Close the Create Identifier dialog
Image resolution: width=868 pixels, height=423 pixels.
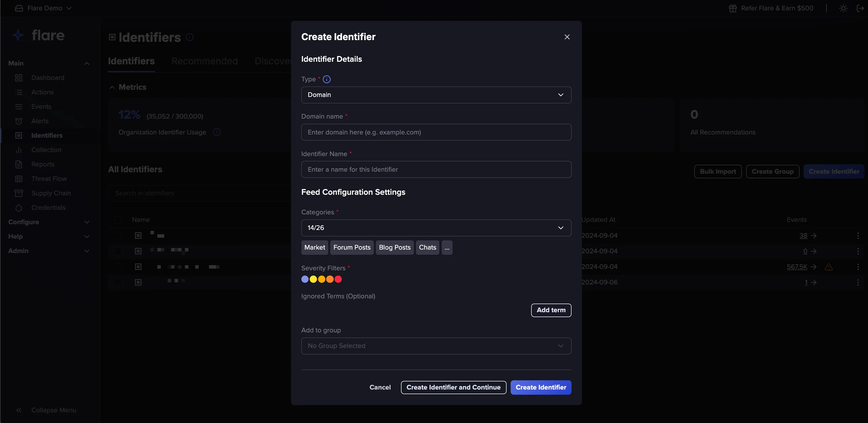tap(567, 37)
